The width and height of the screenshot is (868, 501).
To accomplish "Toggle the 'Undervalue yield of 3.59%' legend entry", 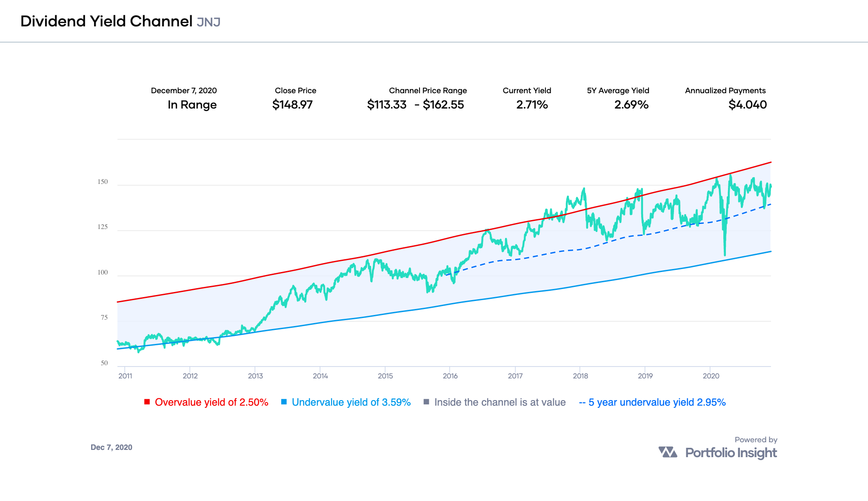I will [x=351, y=402].
